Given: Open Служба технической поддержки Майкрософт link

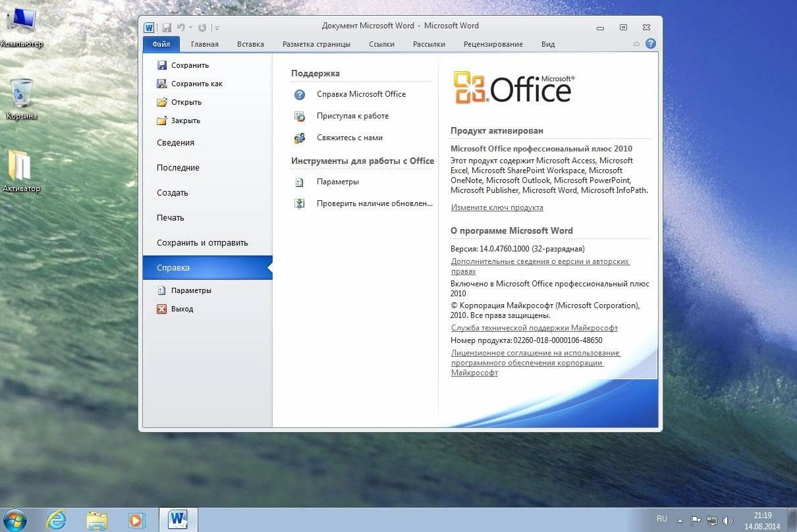Looking at the screenshot, I should 534,328.
